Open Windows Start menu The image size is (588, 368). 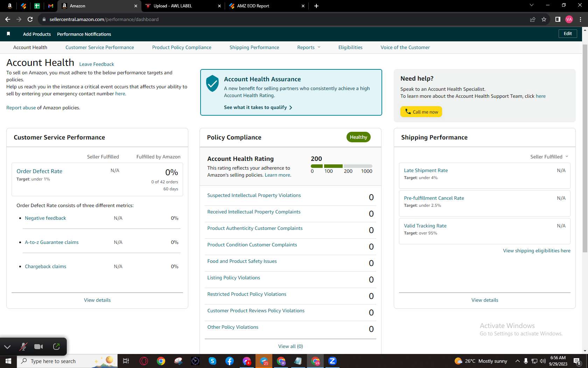[x=8, y=361]
